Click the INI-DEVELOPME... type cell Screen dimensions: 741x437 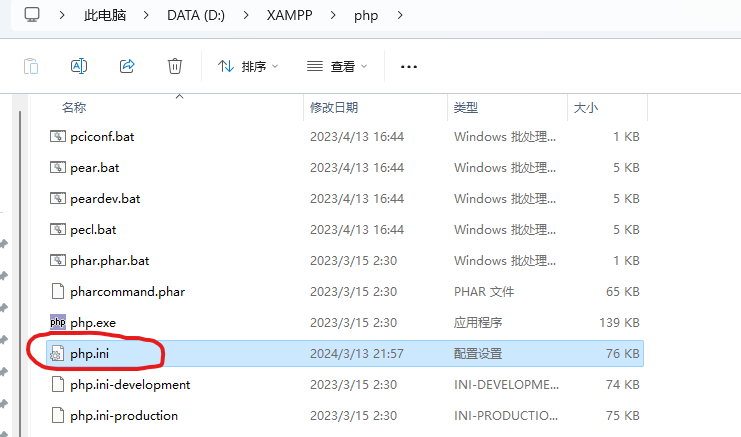(506, 385)
